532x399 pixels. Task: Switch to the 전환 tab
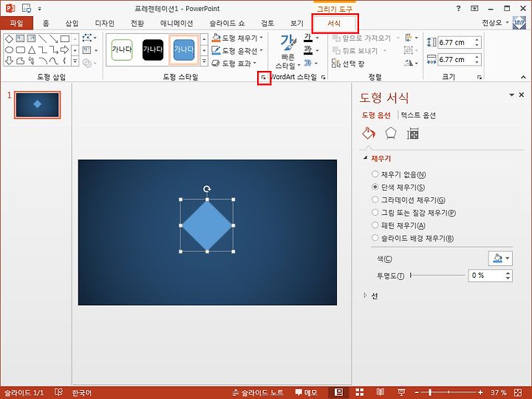coord(137,23)
